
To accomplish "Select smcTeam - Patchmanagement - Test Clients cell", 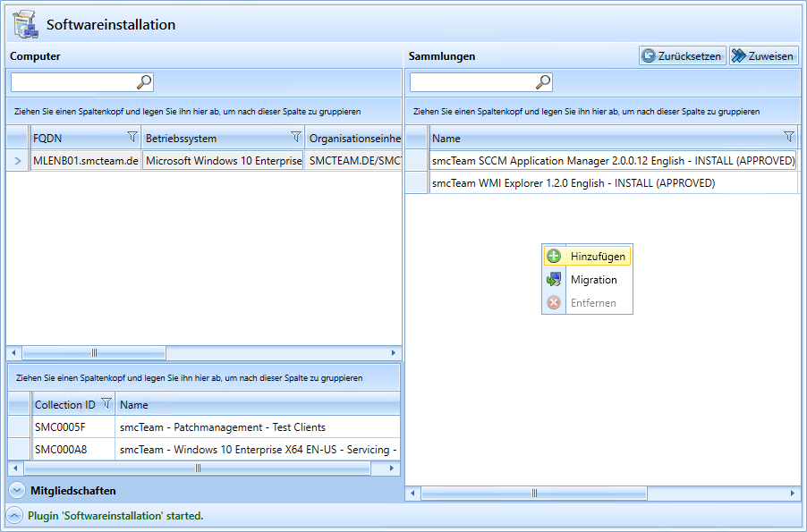I will [258, 427].
